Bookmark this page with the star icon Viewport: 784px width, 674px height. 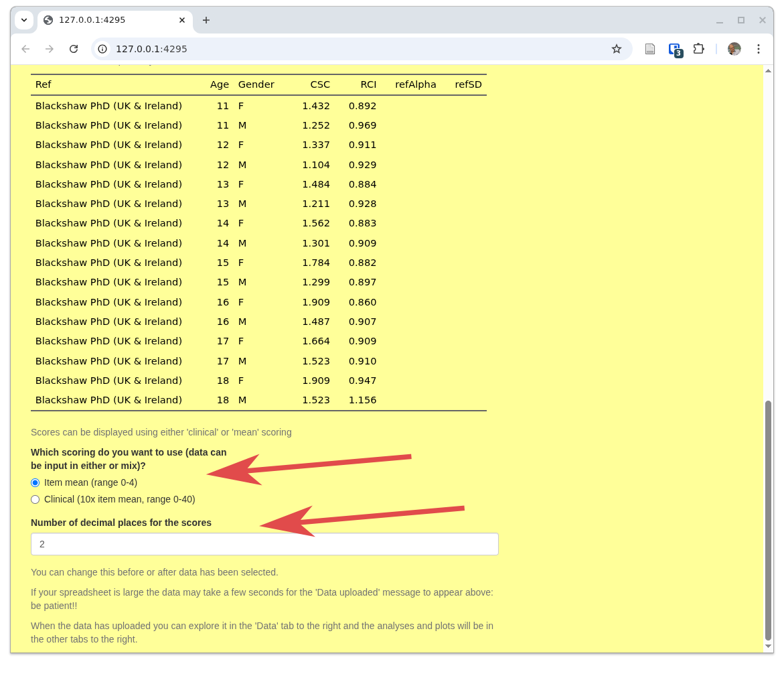tap(616, 49)
